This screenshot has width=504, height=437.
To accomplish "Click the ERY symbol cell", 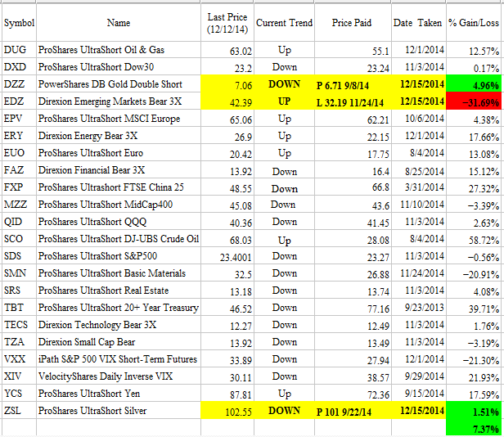I will (19, 136).
